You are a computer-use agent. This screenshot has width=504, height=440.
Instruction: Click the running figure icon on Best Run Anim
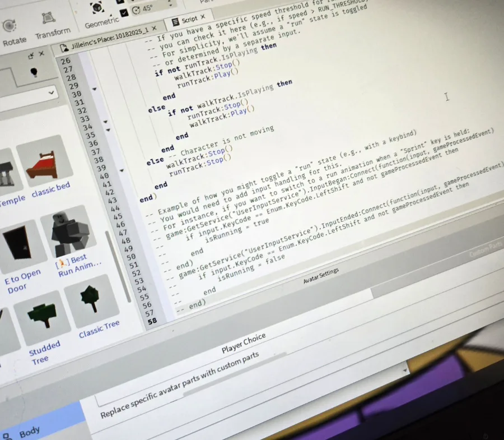point(63,264)
